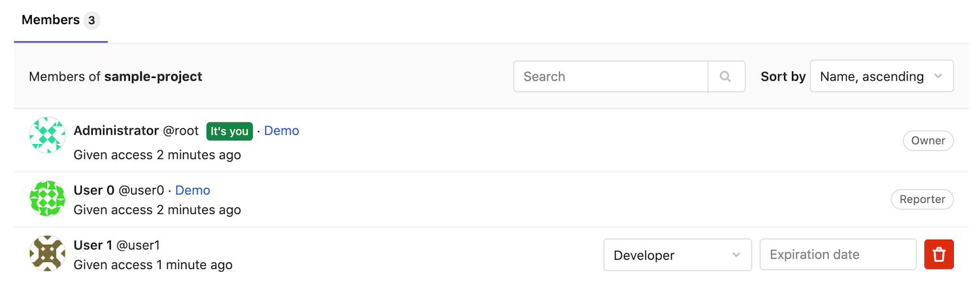Screen dimensions: 980x286
Task: Click the Expiration date field
Action: [838, 255]
